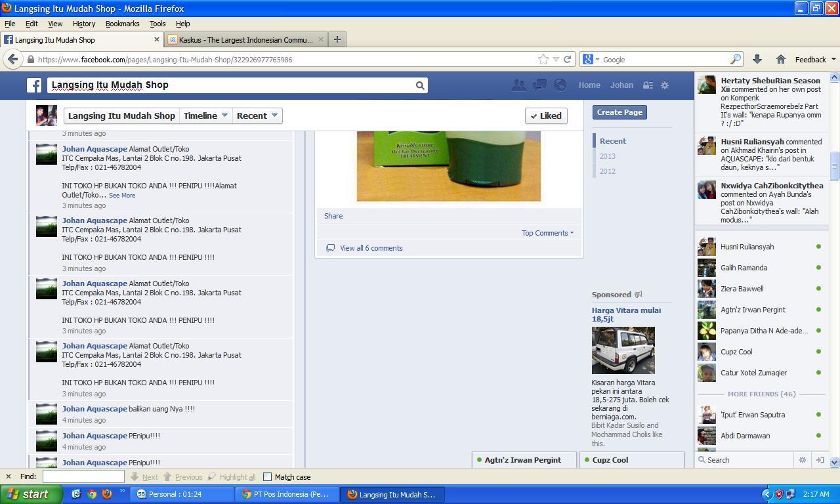The height and width of the screenshot is (504, 840).
Task: Open View all 6 comments
Action: click(x=371, y=248)
